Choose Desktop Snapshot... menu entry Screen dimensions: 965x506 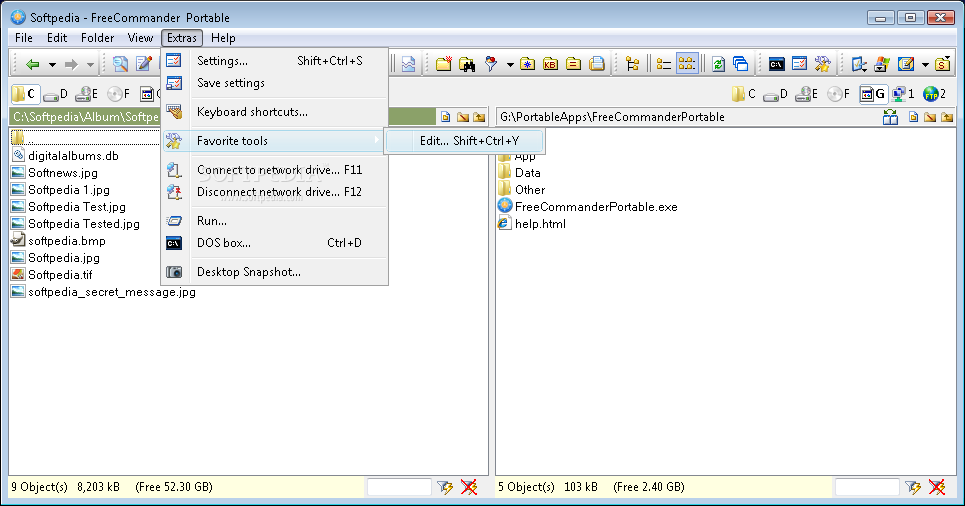(x=275, y=272)
